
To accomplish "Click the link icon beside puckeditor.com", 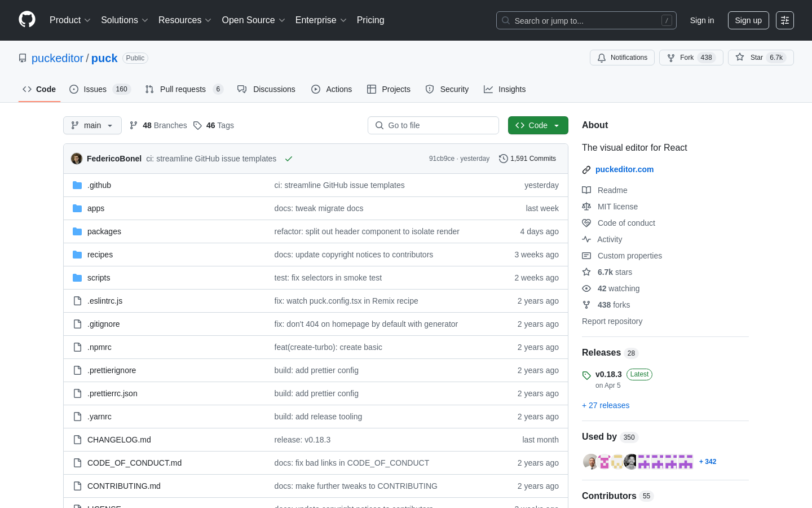I will [x=586, y=169].
